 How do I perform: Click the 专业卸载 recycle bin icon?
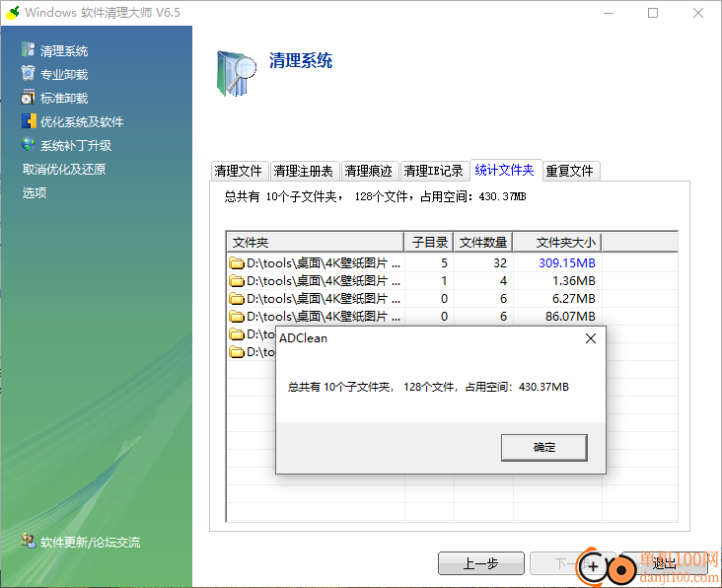[28, 73]
